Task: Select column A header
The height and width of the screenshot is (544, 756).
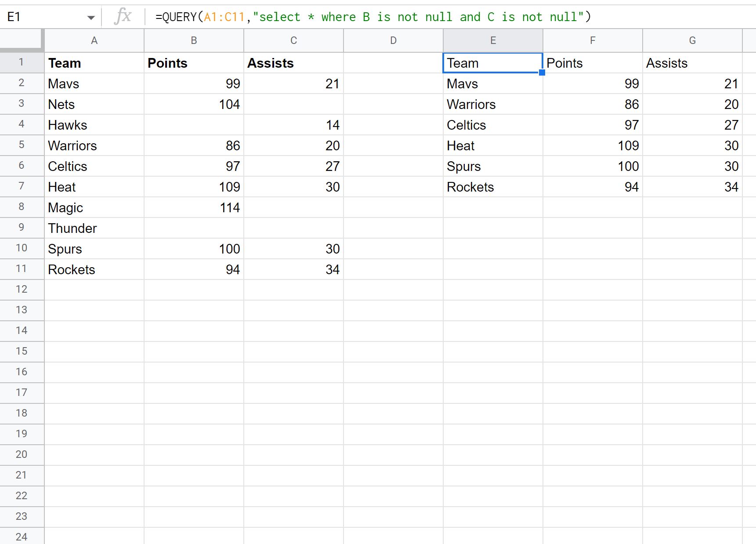Action: pyautogui.click(x=94, y=40)
